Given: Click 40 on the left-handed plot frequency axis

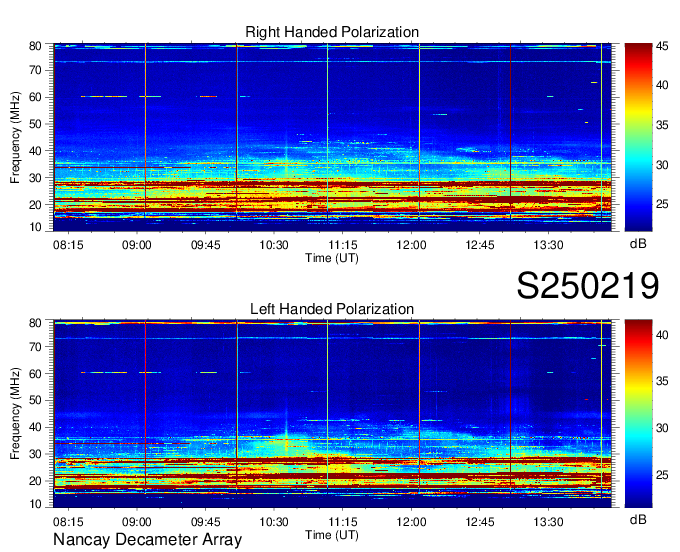Looking at the screenshot, I should [35, 427].
